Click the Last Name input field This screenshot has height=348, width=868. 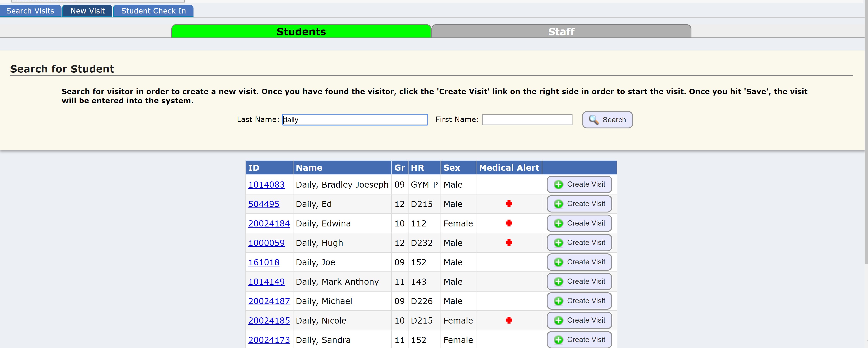[355, 120]
